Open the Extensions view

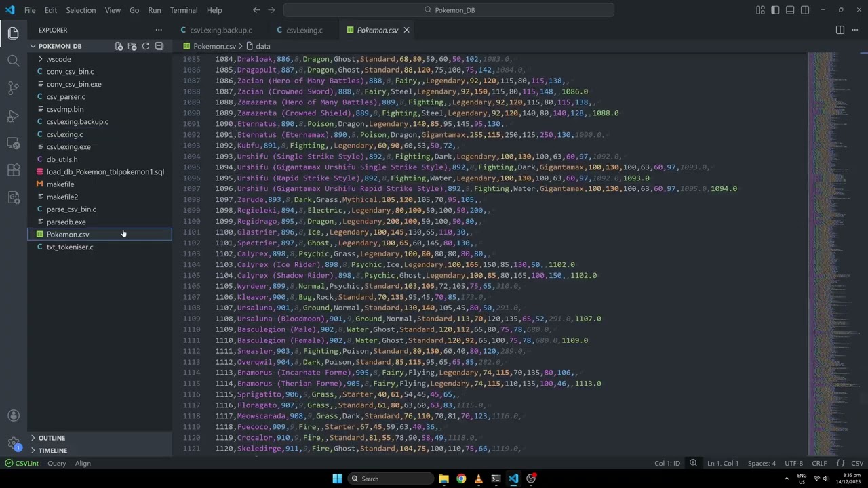tap(14, 170)
